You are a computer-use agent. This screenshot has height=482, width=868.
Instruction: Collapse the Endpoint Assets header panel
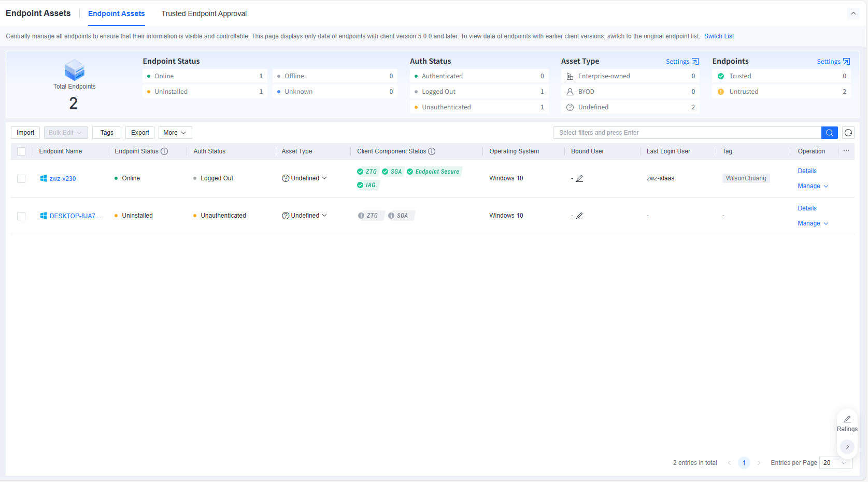[853, 13]
